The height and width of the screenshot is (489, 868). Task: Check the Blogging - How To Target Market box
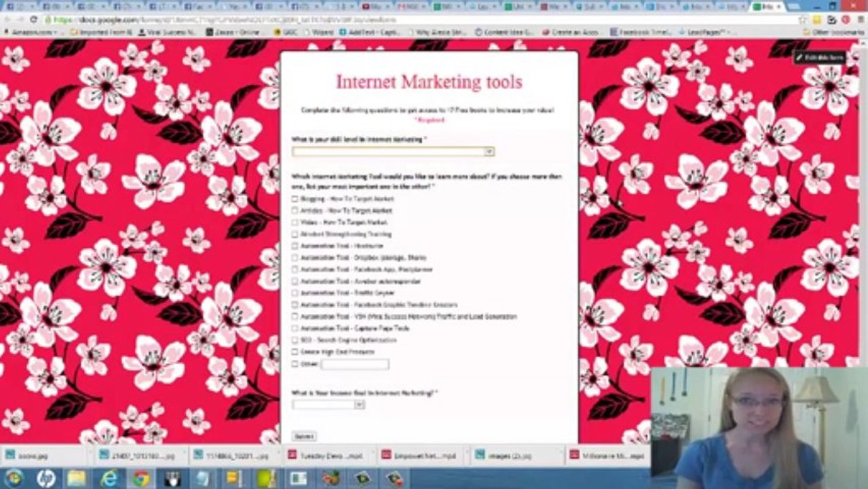[295, 199]
